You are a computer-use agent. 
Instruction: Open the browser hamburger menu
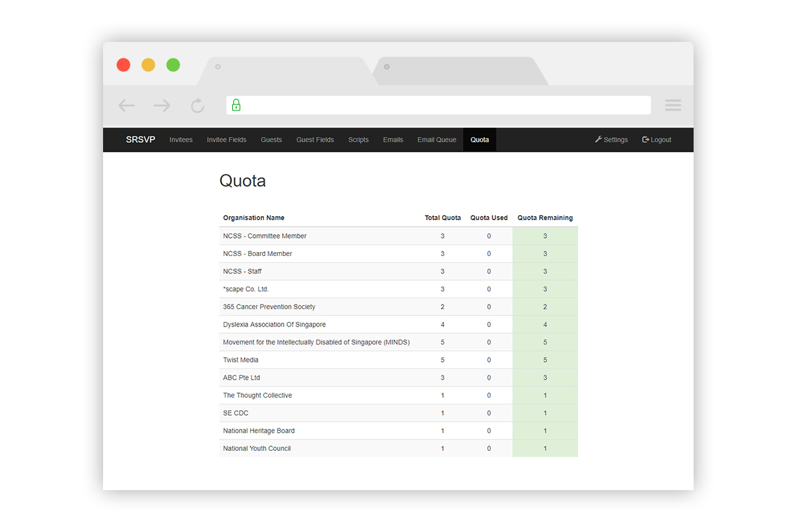point(673,105)
